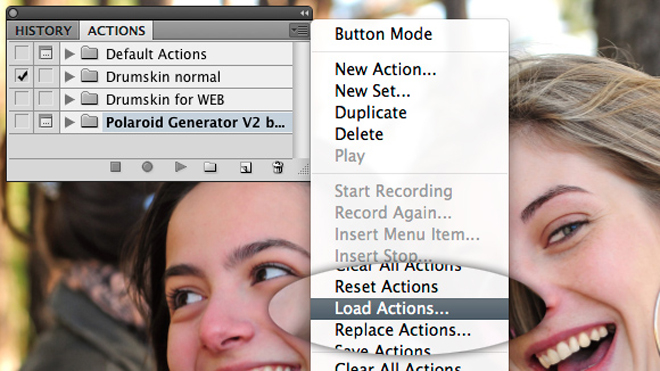Toggle dialog control for Polaroid Generator
The image size is (660, 371).
tap(46, 121)
